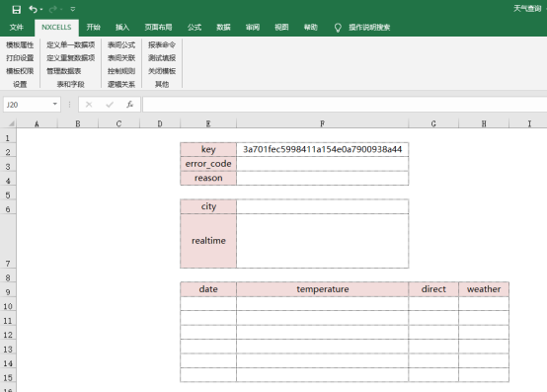Select column B header
The width and height of the screenshot is (547, 392).
pos(78,123)
